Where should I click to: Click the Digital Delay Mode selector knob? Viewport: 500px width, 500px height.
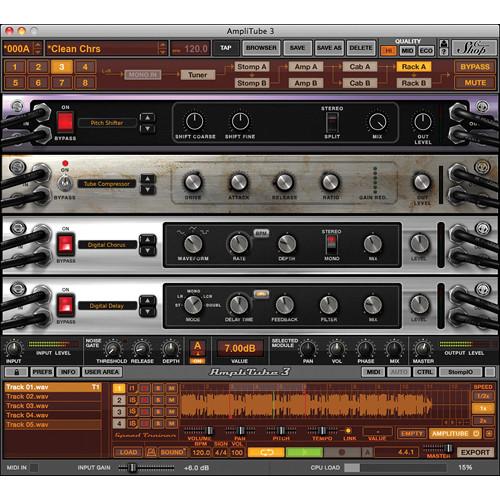point(193,305)
